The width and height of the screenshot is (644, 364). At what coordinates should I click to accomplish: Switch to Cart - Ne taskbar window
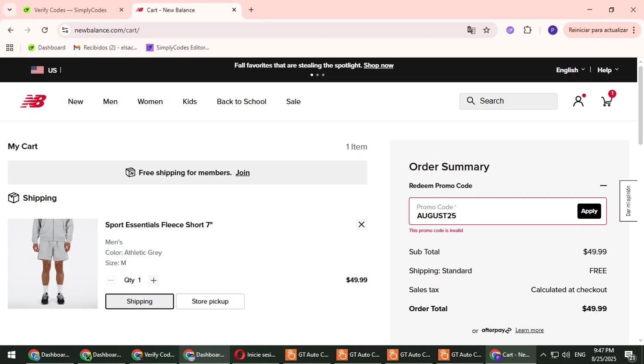(x=511, y=355)
